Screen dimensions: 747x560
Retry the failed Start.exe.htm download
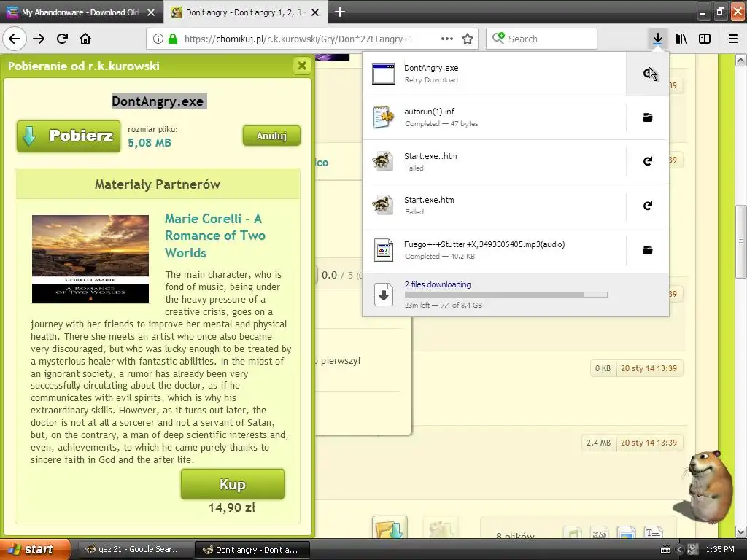(648, 206)
